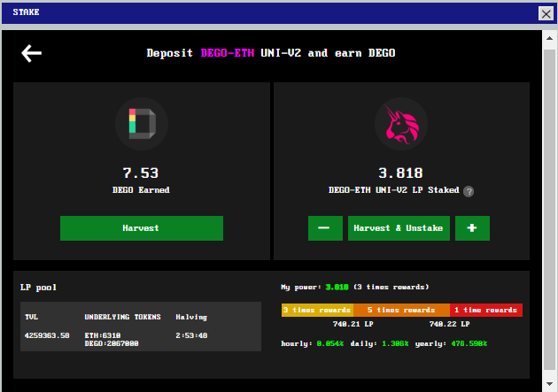The height and width of the screenshot is (392, 558).
Task: Click the minus button to unstake LP
Action: [x=325, y=228]
